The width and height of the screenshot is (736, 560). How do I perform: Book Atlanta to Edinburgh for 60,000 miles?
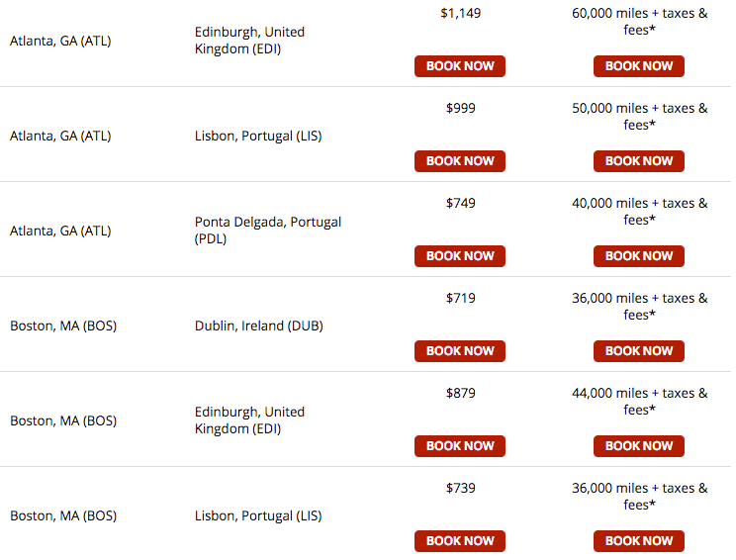click(x=639, y=66)
